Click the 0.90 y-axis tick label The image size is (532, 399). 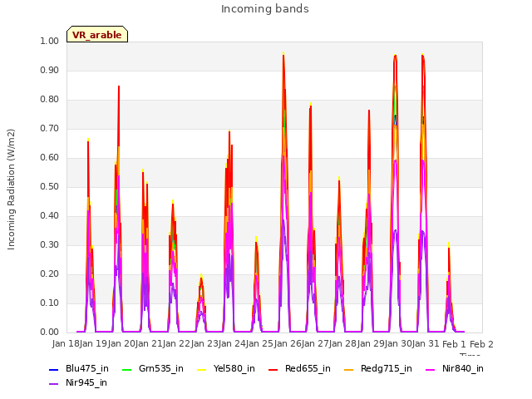pos(50,70)
